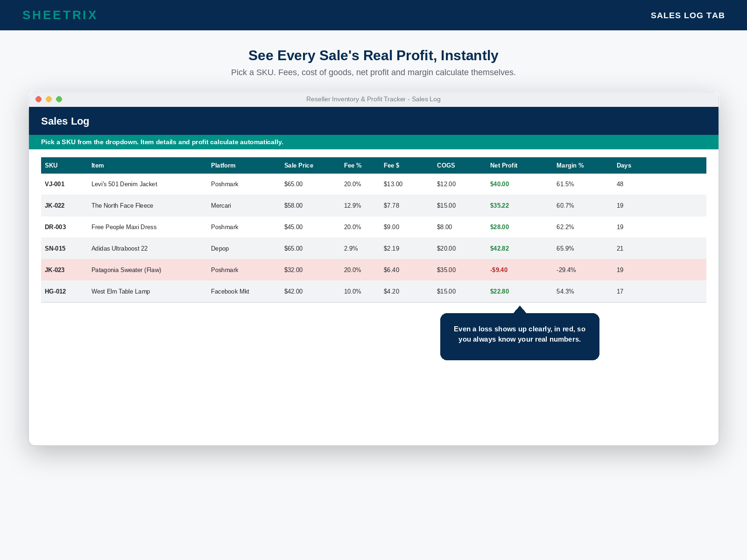Click the Depop platform cell
747x560 pixels.
tap(220, 248)
